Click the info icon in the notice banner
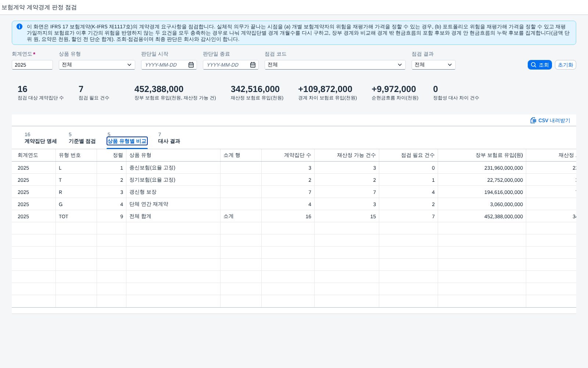The width and height of the screenshot is (588, 368). pyautogui.click(x=19, y=26)
